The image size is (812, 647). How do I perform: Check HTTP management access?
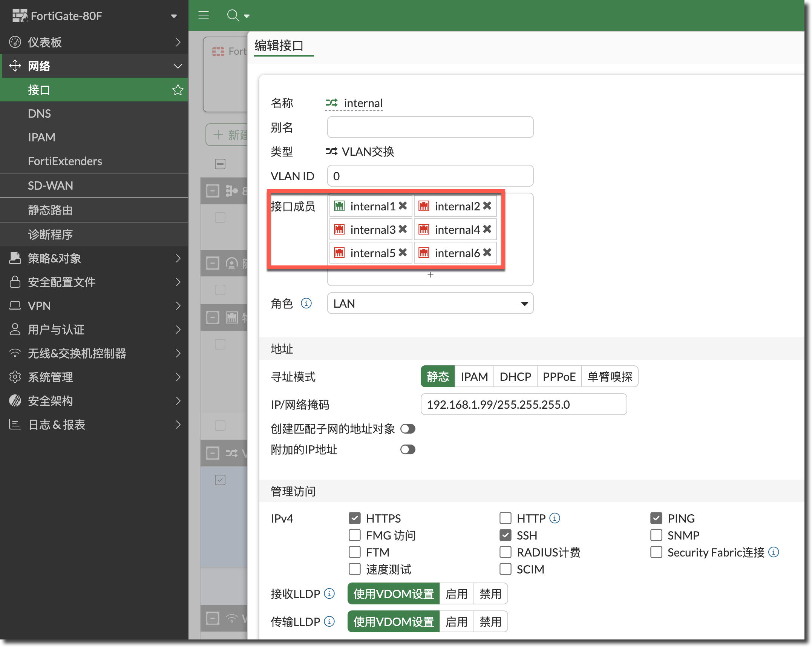click(506, 518)
